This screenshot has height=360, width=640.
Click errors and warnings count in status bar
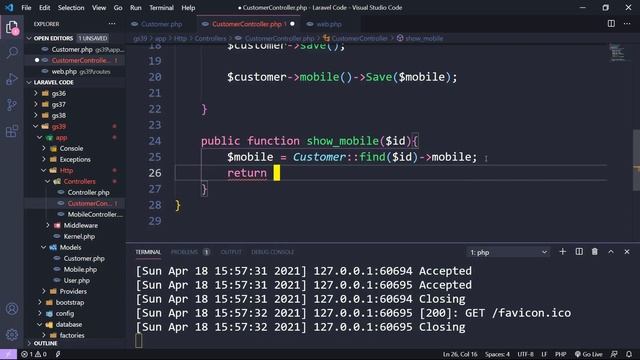(34, 354)
